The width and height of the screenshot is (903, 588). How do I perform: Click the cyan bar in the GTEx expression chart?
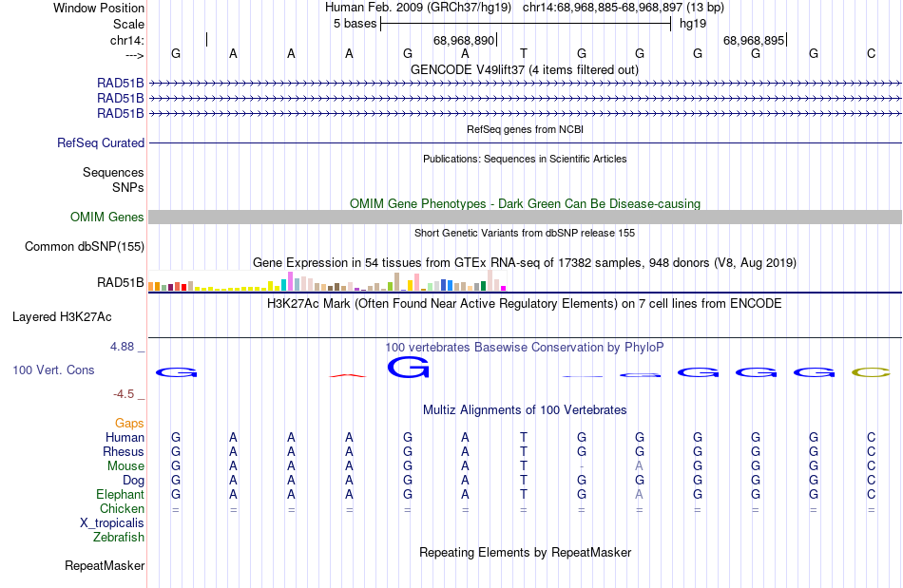pyautogui.click(x=283, y=285)
